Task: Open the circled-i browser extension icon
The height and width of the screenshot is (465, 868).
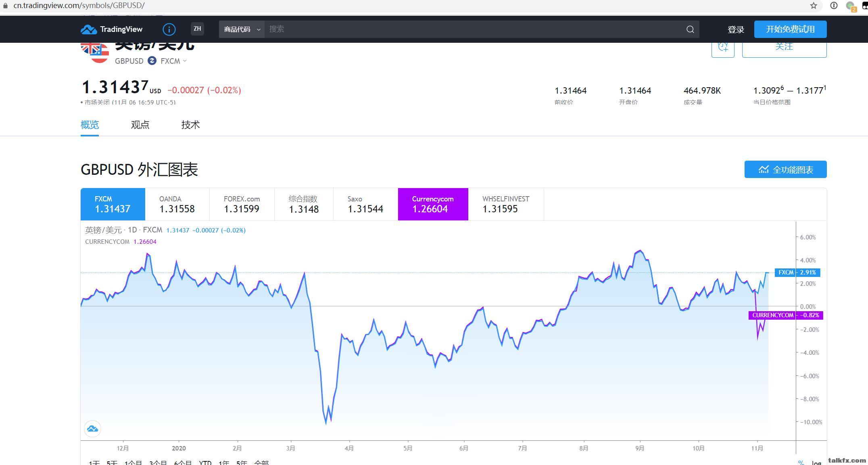Action: pyautogui.click(x=834, y=6)
